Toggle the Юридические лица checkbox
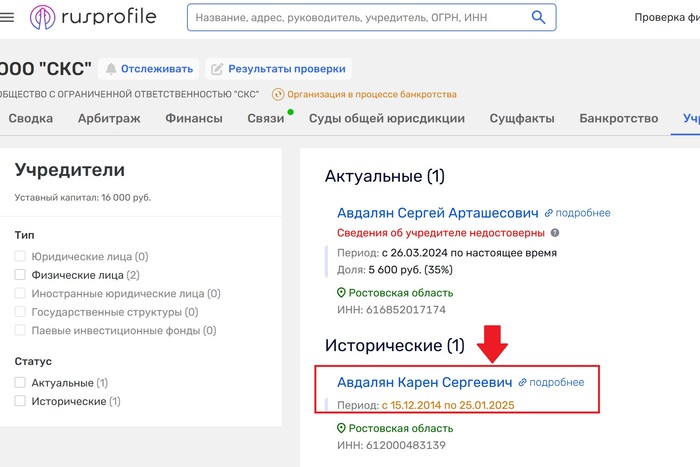 click(20, 256)
